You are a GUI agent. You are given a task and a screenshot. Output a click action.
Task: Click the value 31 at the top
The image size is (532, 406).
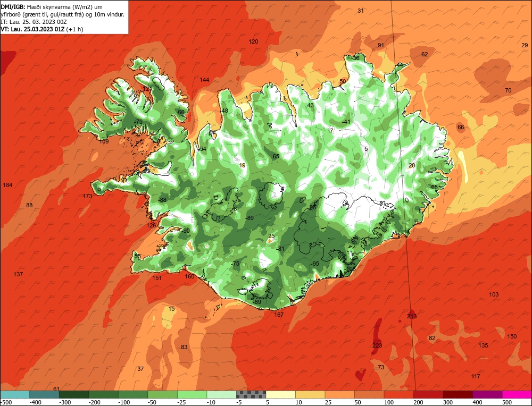click(361, 11)
